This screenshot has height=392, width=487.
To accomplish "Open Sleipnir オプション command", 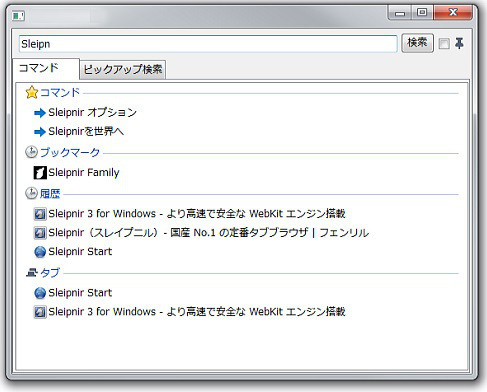I will click(93, 112).
